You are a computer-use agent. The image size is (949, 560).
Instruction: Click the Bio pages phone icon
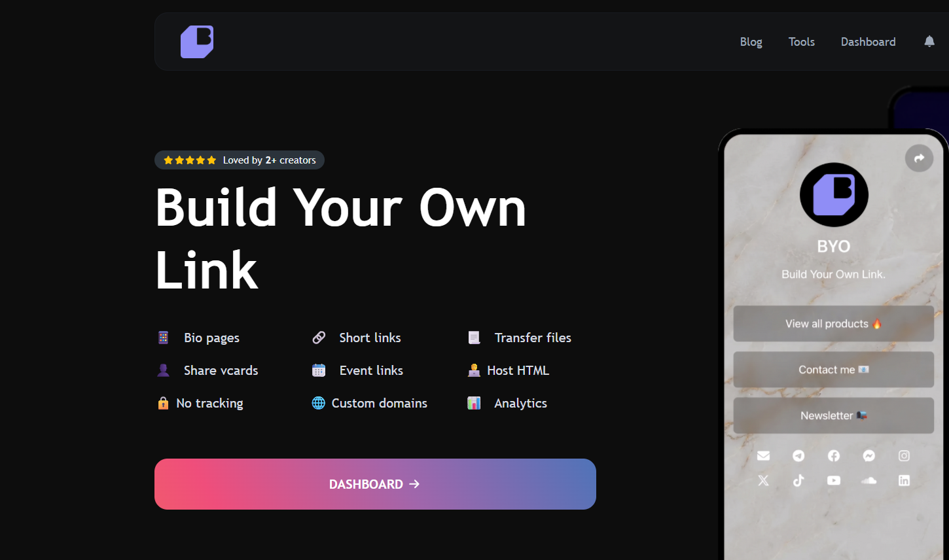(164, 338)
